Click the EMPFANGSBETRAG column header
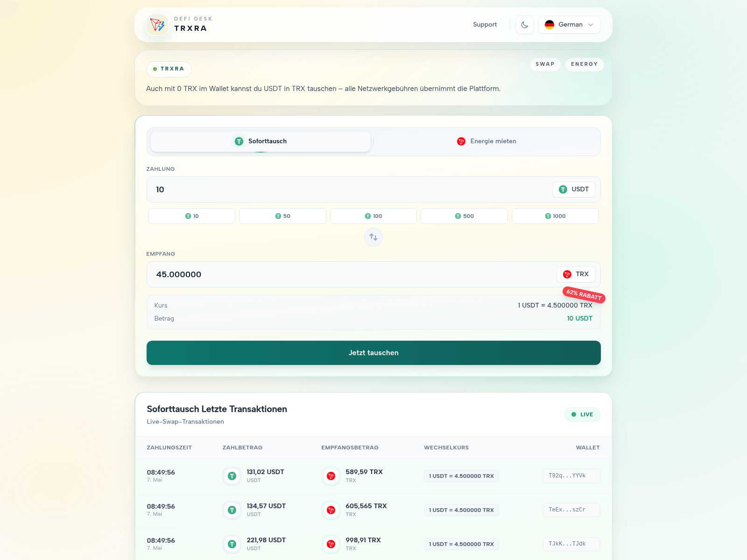The image size is (747, 560). pyautogui.click(x=350, y=448)
